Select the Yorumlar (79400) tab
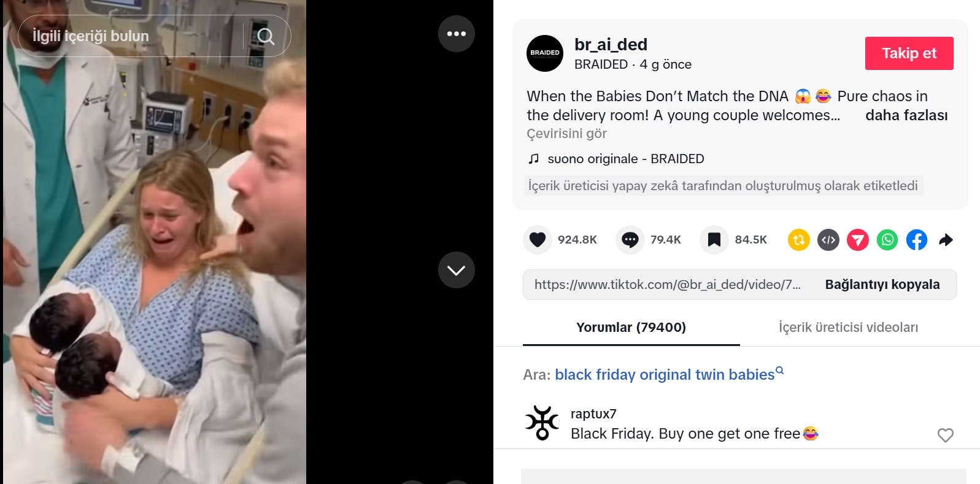Image resolution: width=980 pixels, height=484 pixels. (631, 328)
